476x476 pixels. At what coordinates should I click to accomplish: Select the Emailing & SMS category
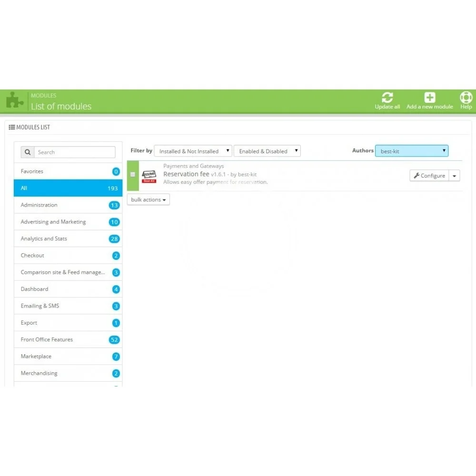click(x=68, y=306)
